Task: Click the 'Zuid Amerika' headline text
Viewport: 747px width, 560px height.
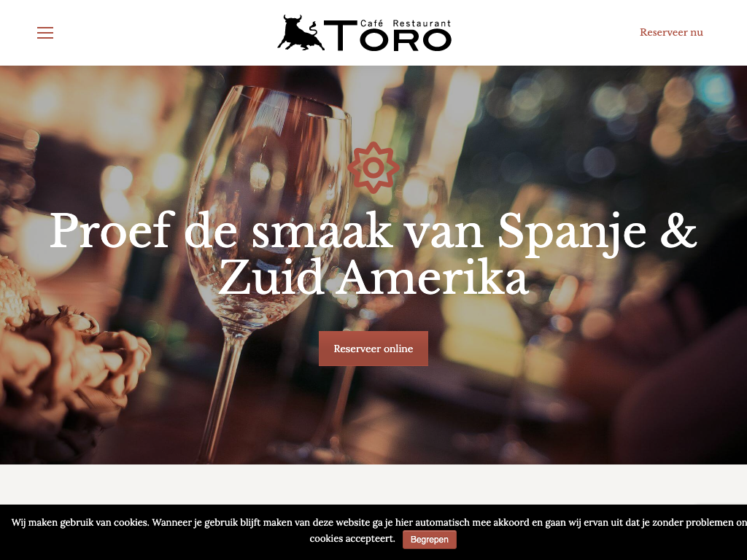Action: click(x=373, y=278)
